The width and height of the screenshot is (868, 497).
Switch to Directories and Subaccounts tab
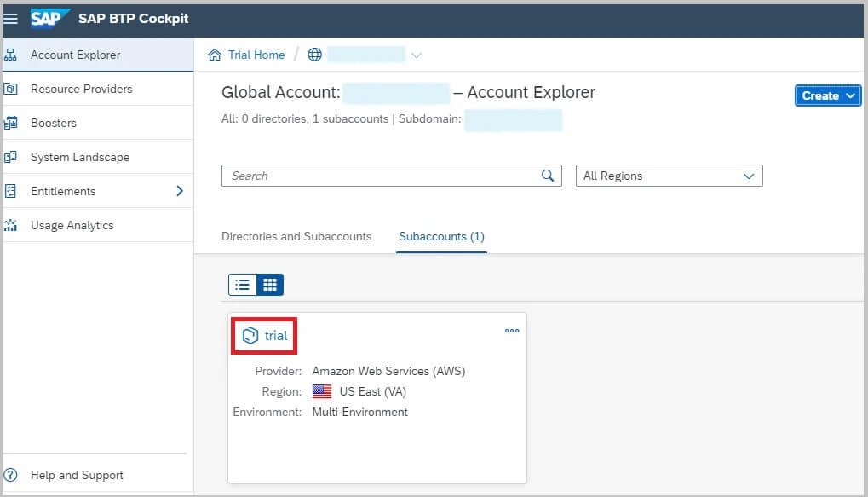point(296,237)
